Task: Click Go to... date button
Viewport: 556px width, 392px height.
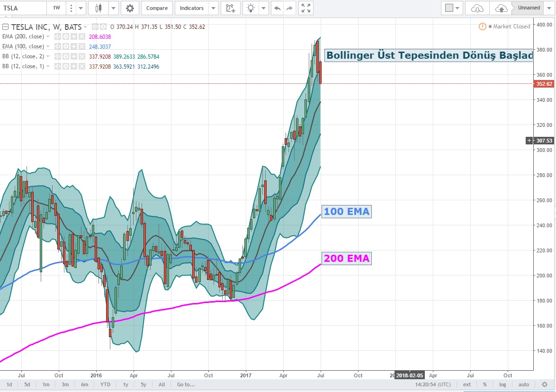Action: pyautogui.click(x=186, y=384)
